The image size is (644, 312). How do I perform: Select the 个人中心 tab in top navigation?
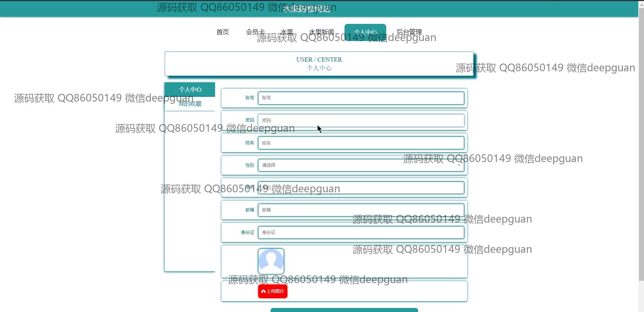point(365,32)
